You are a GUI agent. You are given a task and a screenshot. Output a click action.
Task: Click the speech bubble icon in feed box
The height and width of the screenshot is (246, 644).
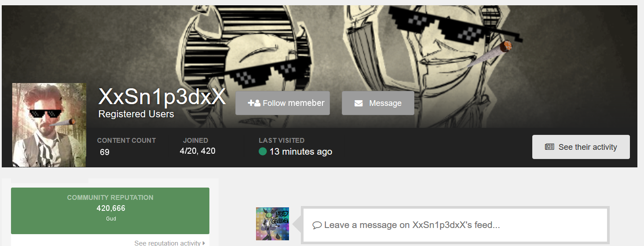coord(317,225)
